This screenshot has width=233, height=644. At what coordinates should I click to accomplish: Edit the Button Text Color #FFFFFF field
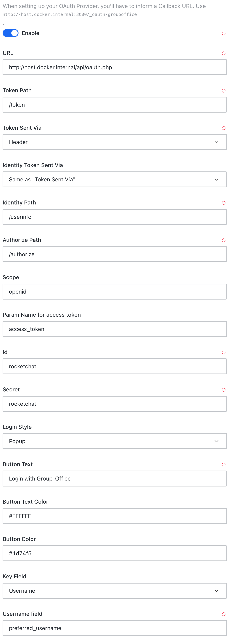(x=115, y=516)
